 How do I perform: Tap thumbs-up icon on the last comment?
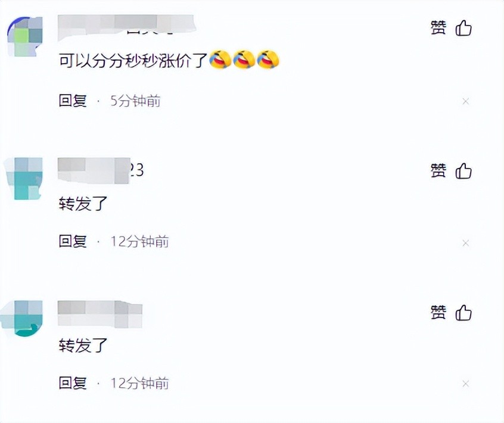click(463, 312)
